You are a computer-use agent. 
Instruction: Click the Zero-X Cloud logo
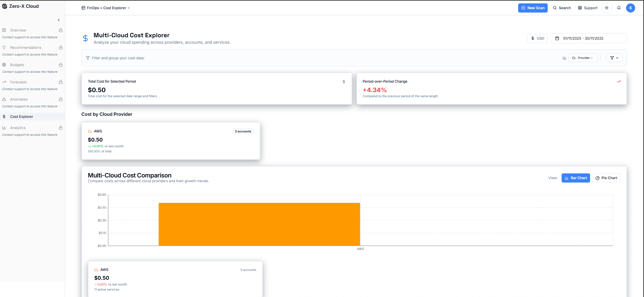pos(20,6)
